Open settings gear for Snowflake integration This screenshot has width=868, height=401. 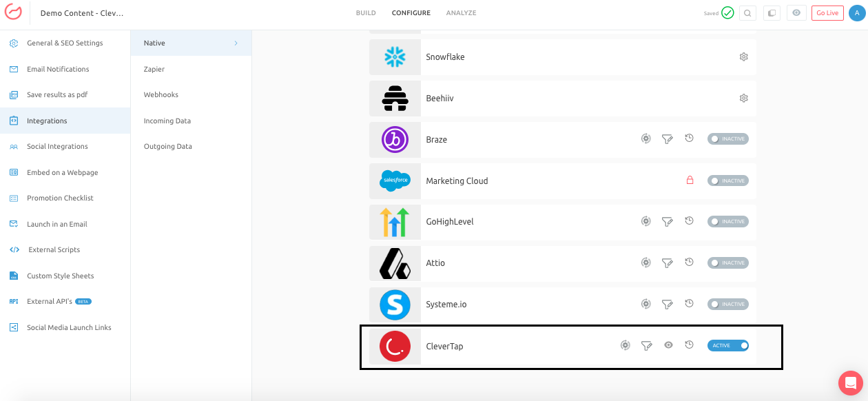pyautogui.click(x=743, y=56)
